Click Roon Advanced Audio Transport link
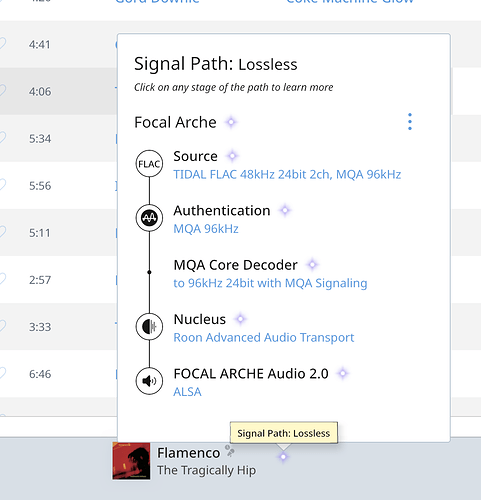 point(264,337)
